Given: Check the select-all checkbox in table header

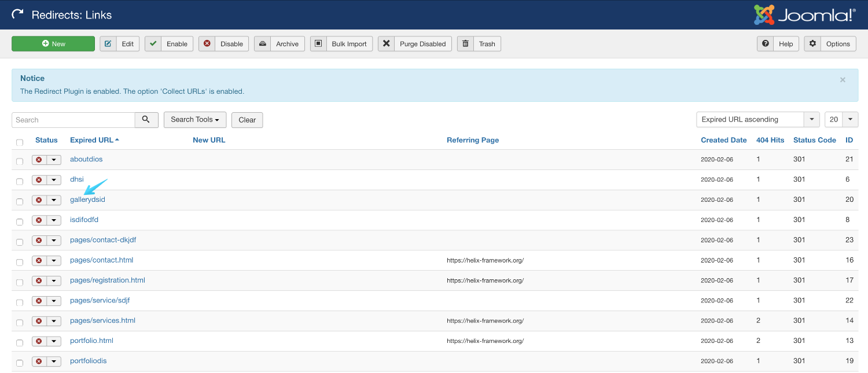Looking at the screenshot, I should 20,142.
